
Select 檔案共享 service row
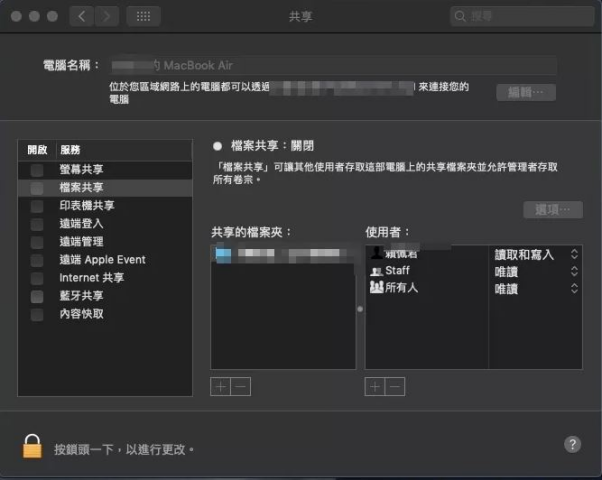coord(105,188)
